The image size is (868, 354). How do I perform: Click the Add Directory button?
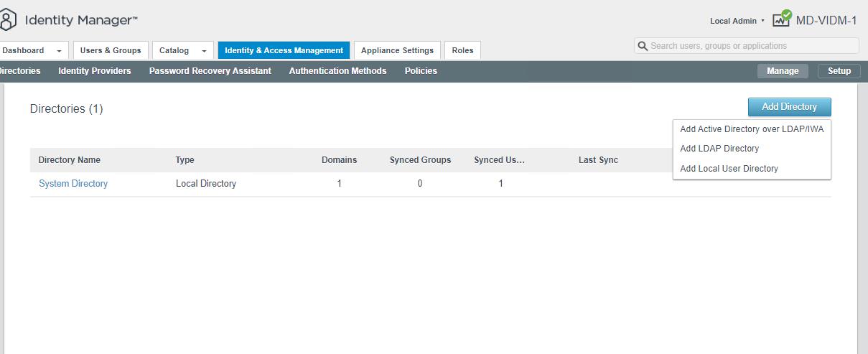click(x=789, y=107)
